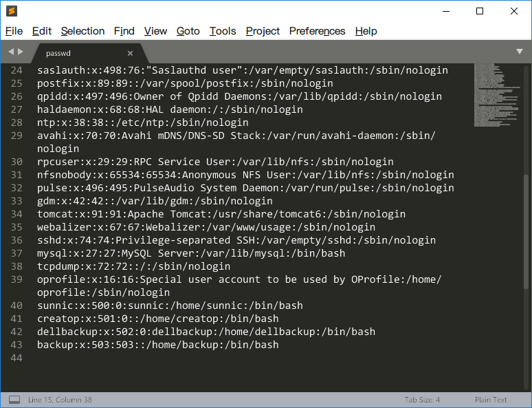The height and width of the screenshot is (408, 532).
Task: Open the File menu
Action: [x=14, y=31]
